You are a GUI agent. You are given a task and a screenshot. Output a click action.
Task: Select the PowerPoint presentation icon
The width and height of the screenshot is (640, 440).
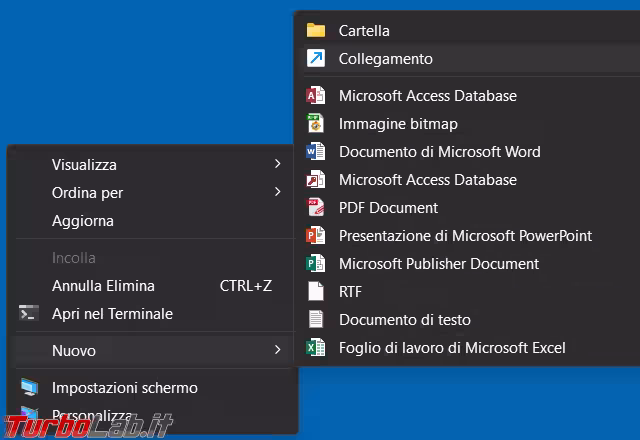point(316,236)
